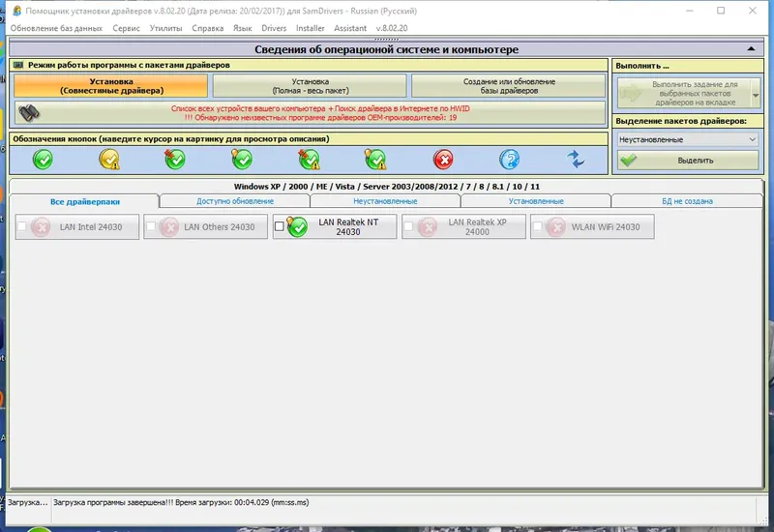Collapse the Сведения об операционной системе panel
This screenshot has height=532, width=774.
(x=751, y=49)
